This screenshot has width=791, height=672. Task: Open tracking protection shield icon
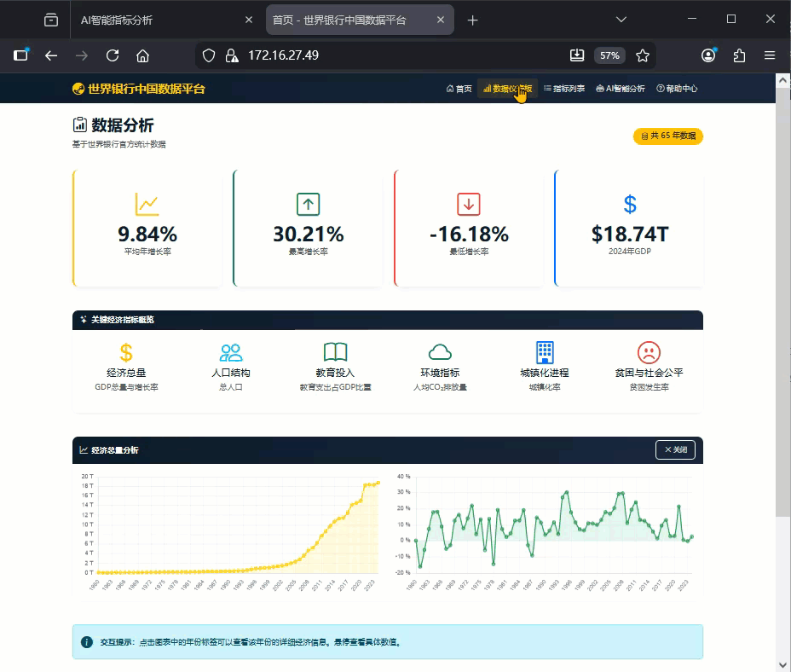pos(208,55)
